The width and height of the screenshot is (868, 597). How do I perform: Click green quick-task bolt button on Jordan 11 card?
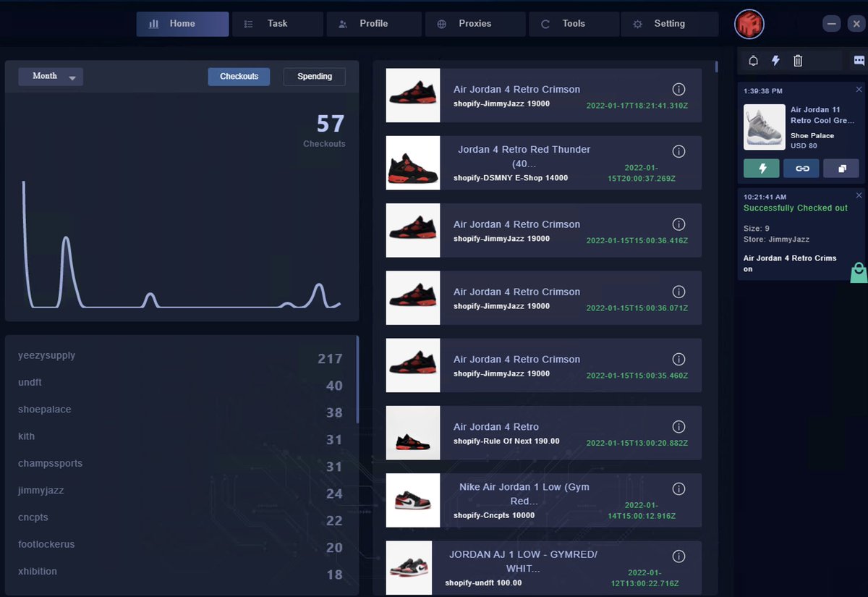[762, 168]
